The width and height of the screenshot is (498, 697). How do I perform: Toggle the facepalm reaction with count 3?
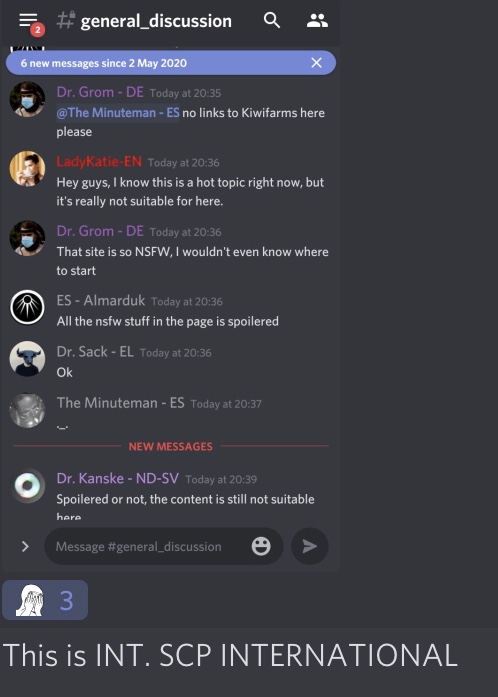[x=45, y=600]
